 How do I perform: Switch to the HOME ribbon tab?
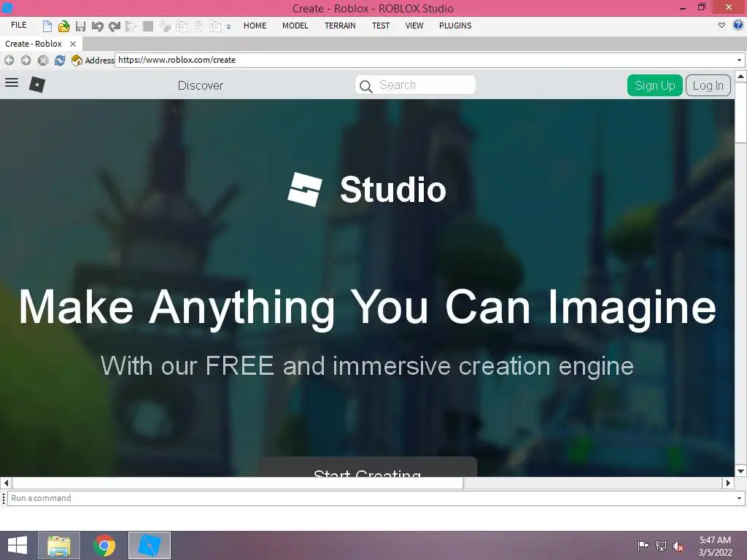pos(255,26)
